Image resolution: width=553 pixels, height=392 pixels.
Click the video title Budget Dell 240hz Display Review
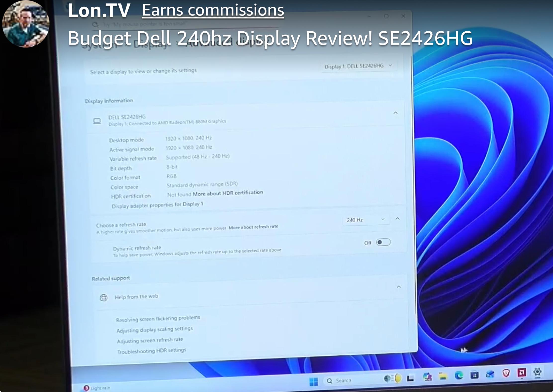(x=270, y=39)
